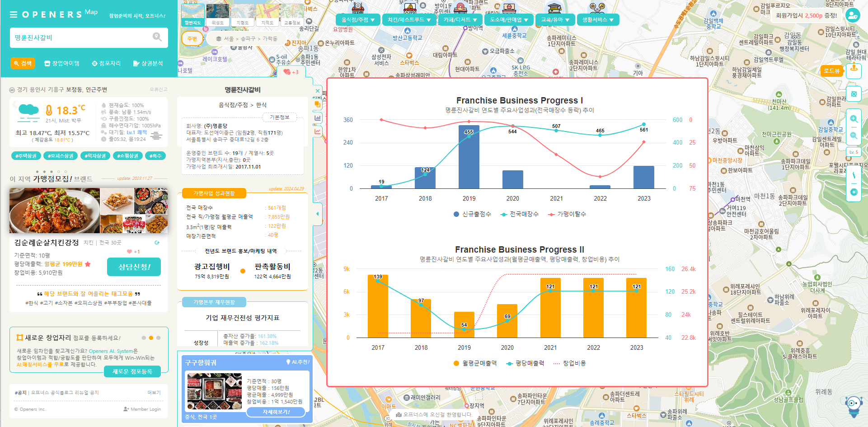Click the eye icon beside 경기 용인시 address
Screen dimensions: 868x427
12,90
